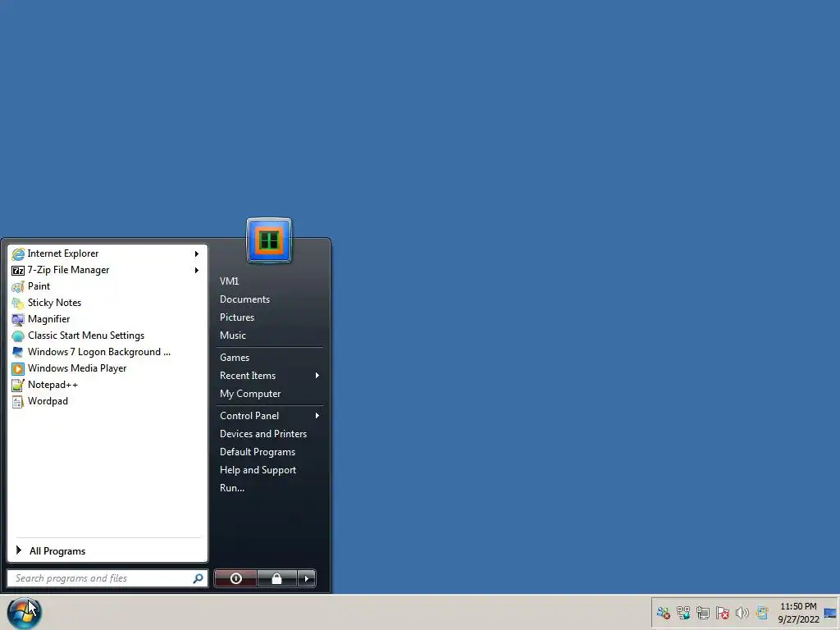Click the shutdown power button

pos(235,578)
